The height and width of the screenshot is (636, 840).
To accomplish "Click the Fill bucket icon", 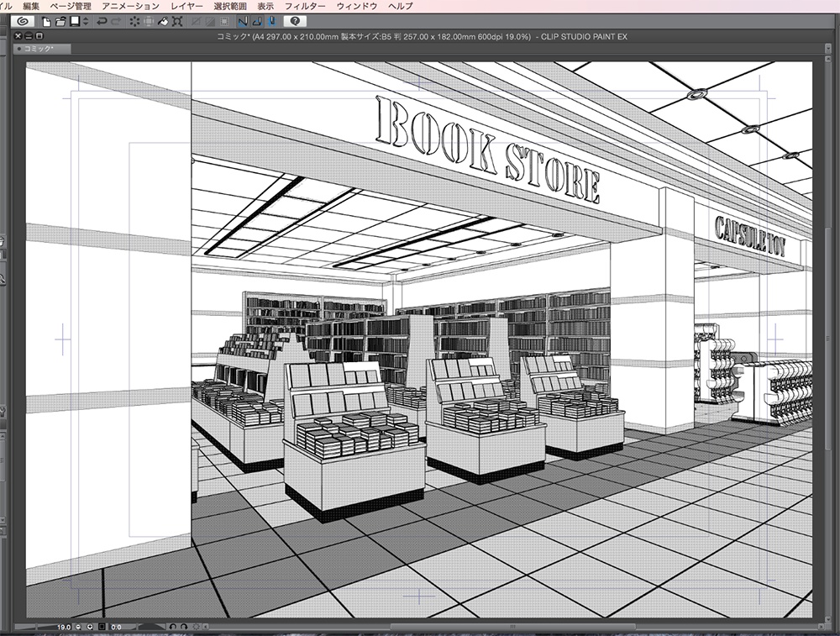I will [x=164, y=22].
